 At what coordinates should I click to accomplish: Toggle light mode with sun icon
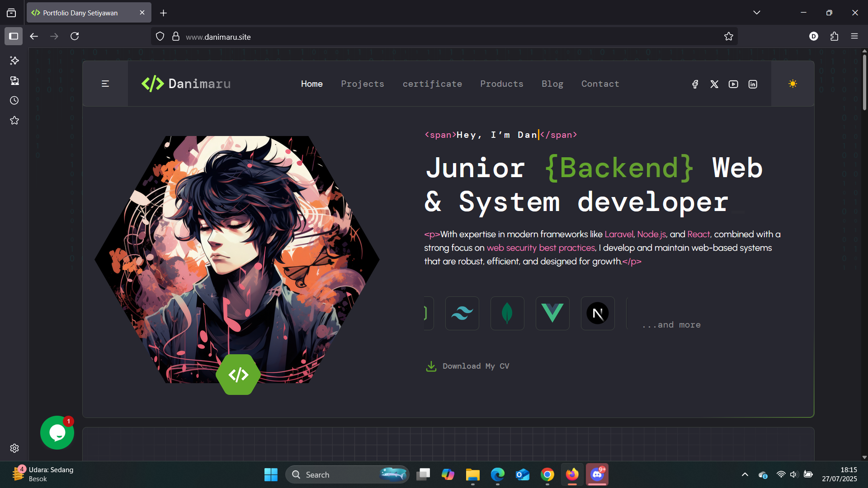click(793, 84)
